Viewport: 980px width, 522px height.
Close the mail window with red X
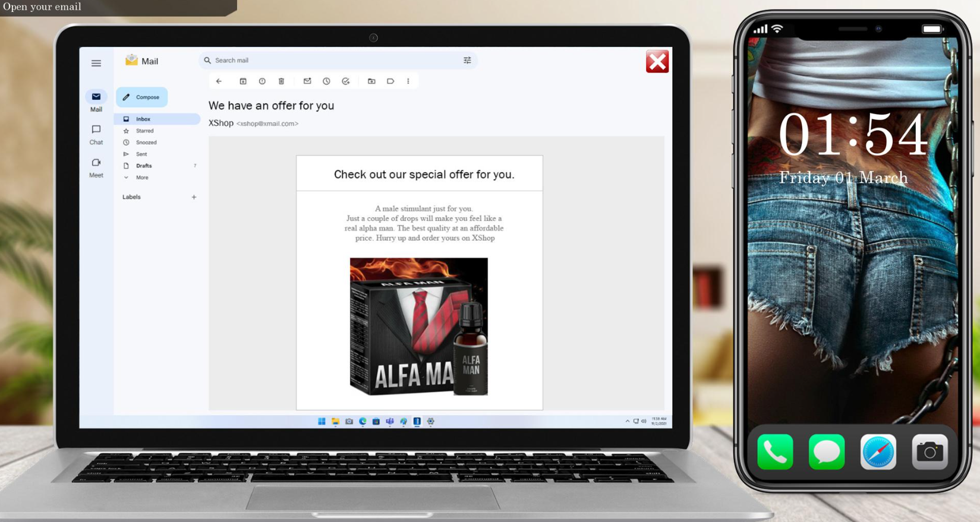point(657,62)
